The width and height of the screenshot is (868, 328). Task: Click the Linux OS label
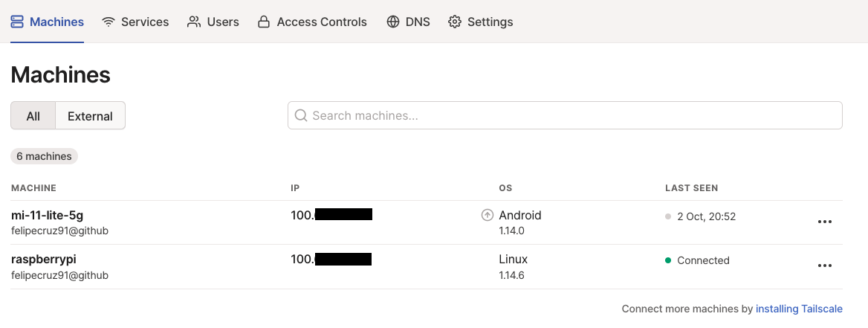pyautogui.click(x=514, y=260)
